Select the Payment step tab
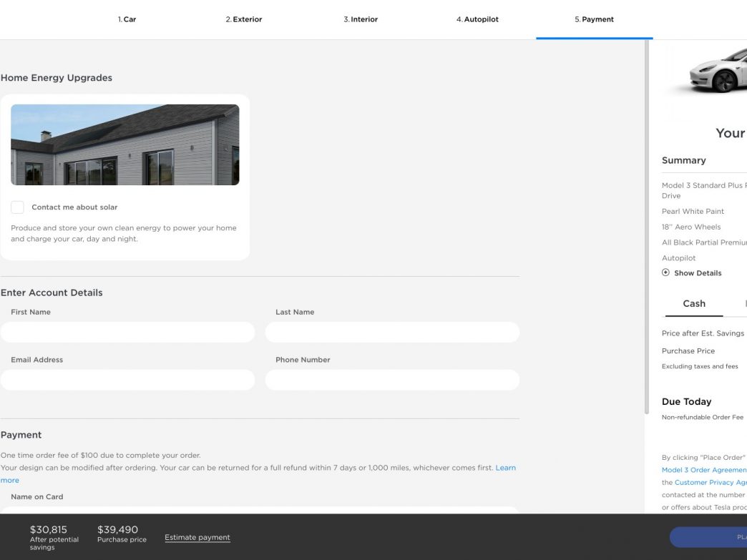The width and height of the screenshot is (747, 560). click(594, 19)
